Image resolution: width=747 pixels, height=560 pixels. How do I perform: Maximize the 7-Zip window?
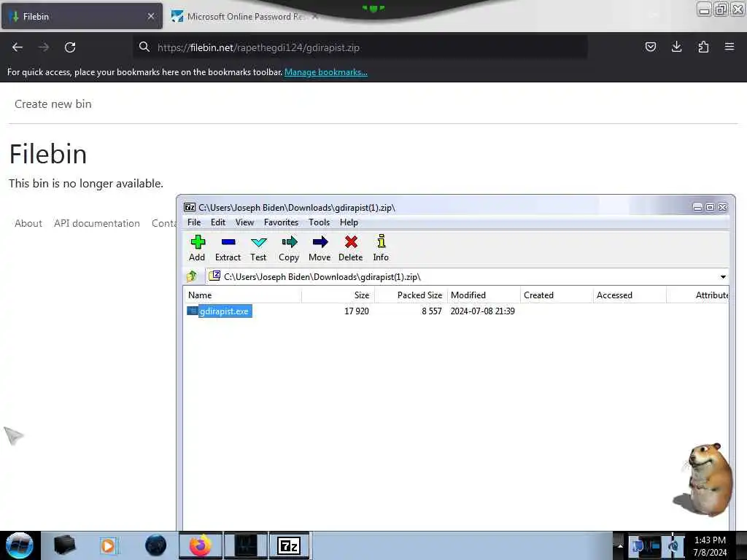(710, 207)
